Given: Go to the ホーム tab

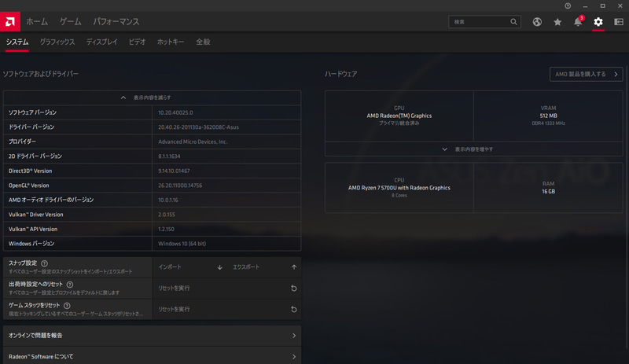Looking at the screenshot, I should point(37,22).
